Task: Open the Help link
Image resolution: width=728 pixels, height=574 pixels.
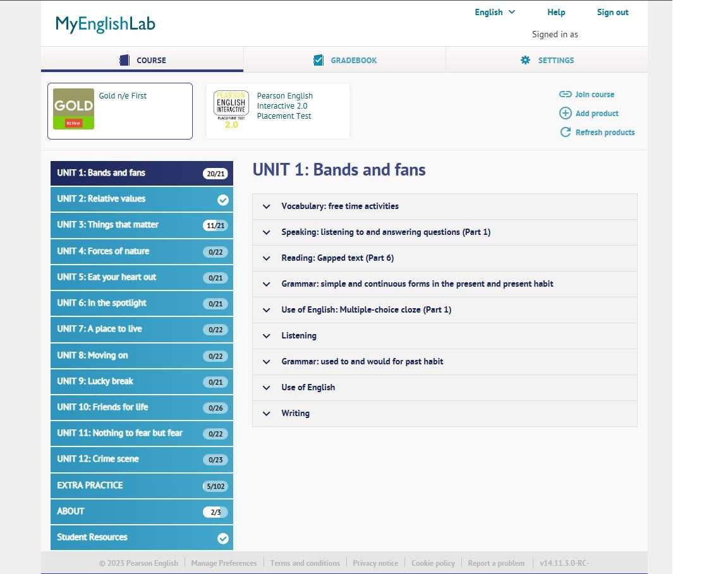Action: click(x=555, y=12)
